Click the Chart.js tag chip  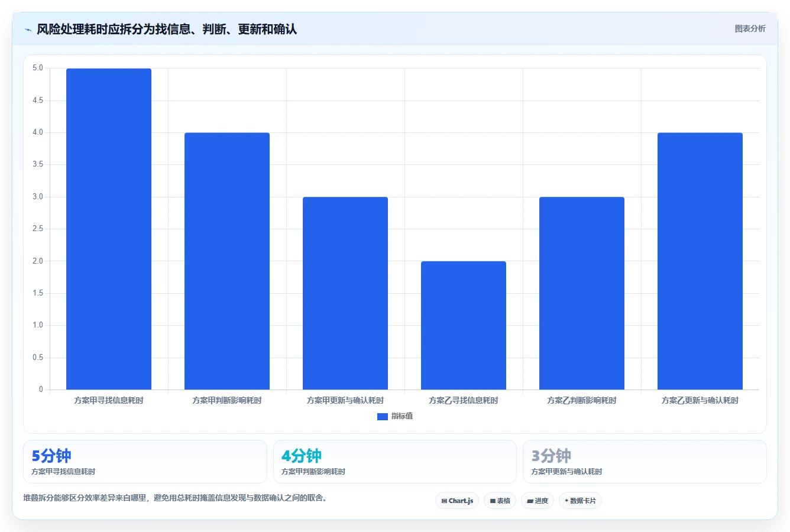pyautogui.click(x=457, y=501)
